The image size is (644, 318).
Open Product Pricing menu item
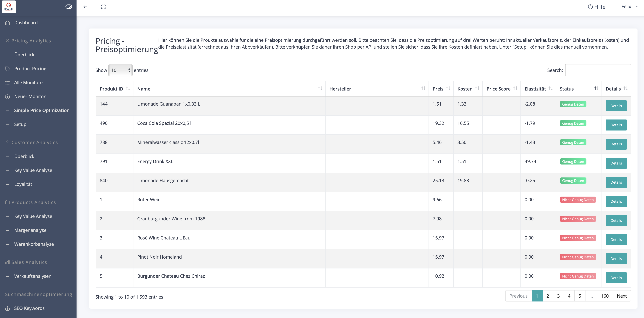click(30, 69)
